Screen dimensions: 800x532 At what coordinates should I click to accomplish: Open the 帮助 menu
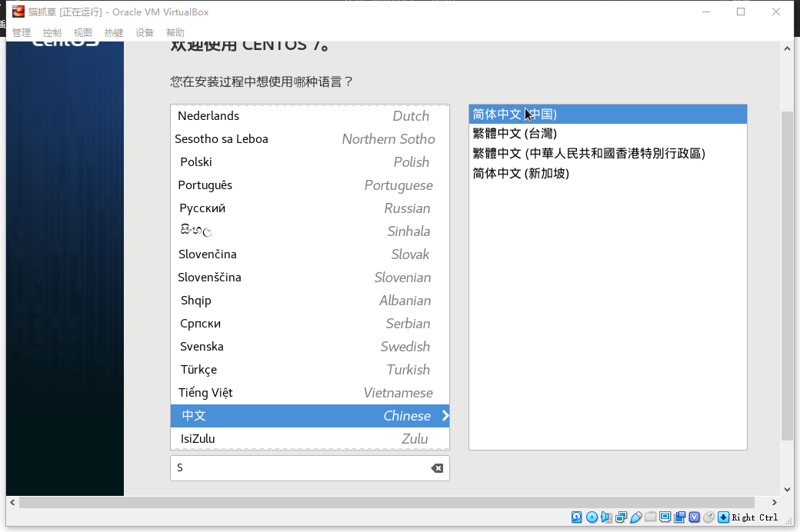tap(175, 32)
